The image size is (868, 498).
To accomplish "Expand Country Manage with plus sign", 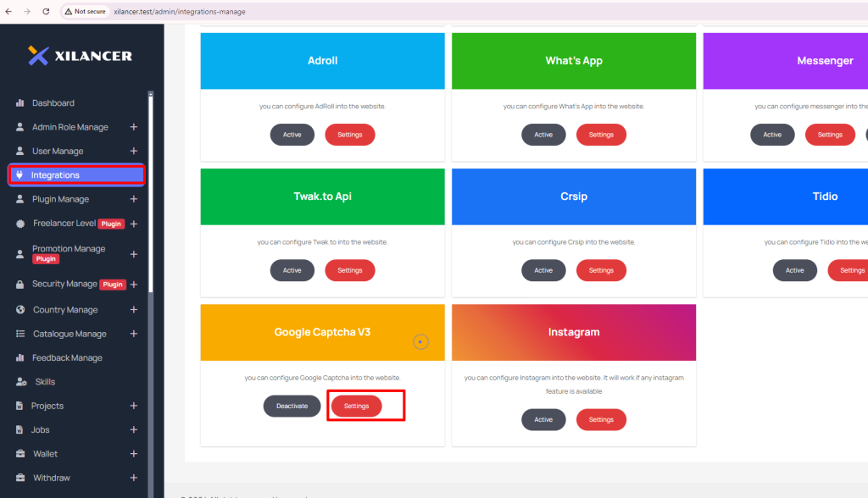I will click(x=133, y=309).
